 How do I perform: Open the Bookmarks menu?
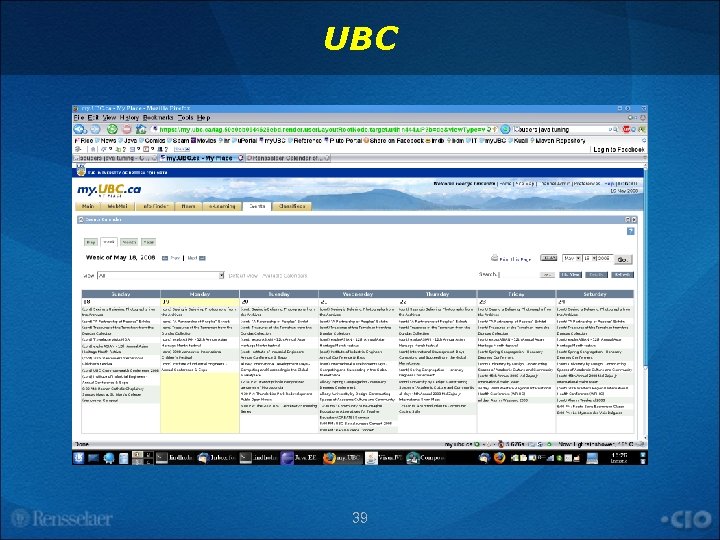(x=158, y=118)
